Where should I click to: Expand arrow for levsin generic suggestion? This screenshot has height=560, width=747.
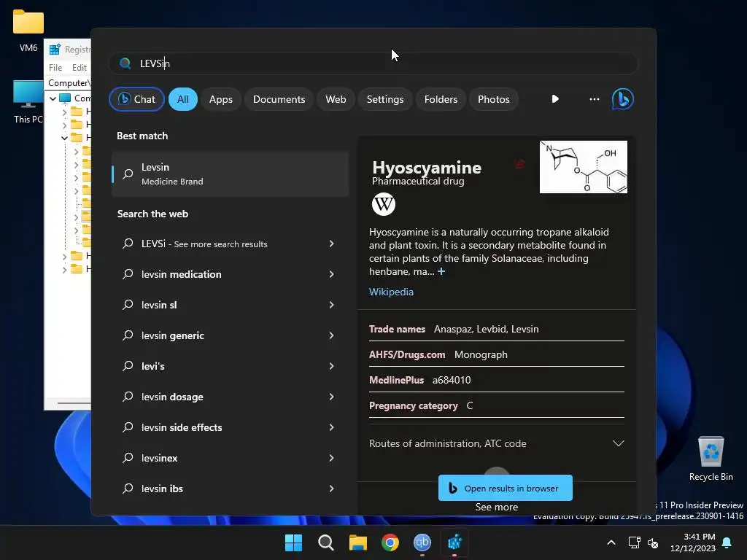tap(332, 335)
